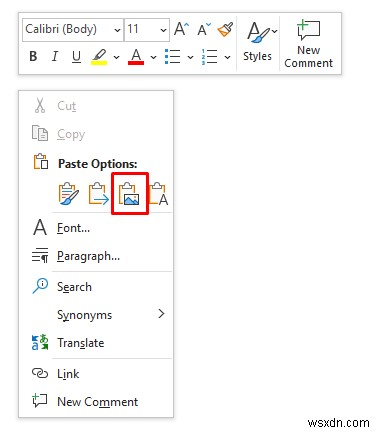381x433 pixels.
Task: Apply red font color
Action: pyautogui.click(x=136, y=56)
